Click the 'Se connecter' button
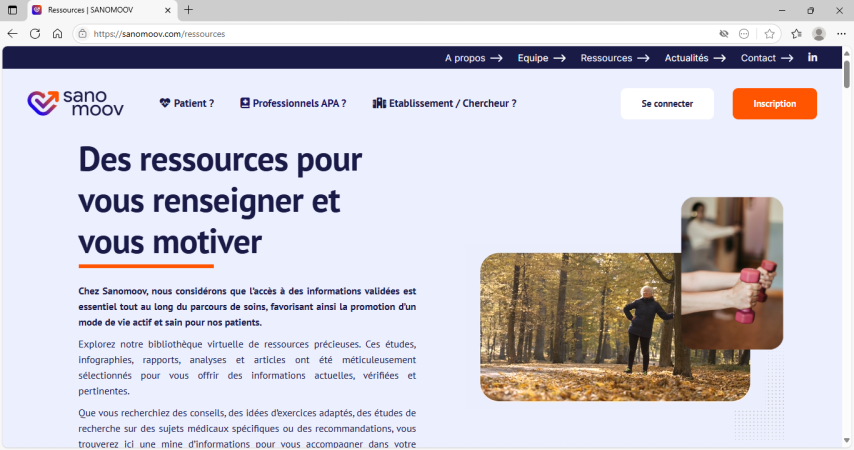The width and height of the screenshot is (854, 450). pyautogui.click(x=667, y=104)
